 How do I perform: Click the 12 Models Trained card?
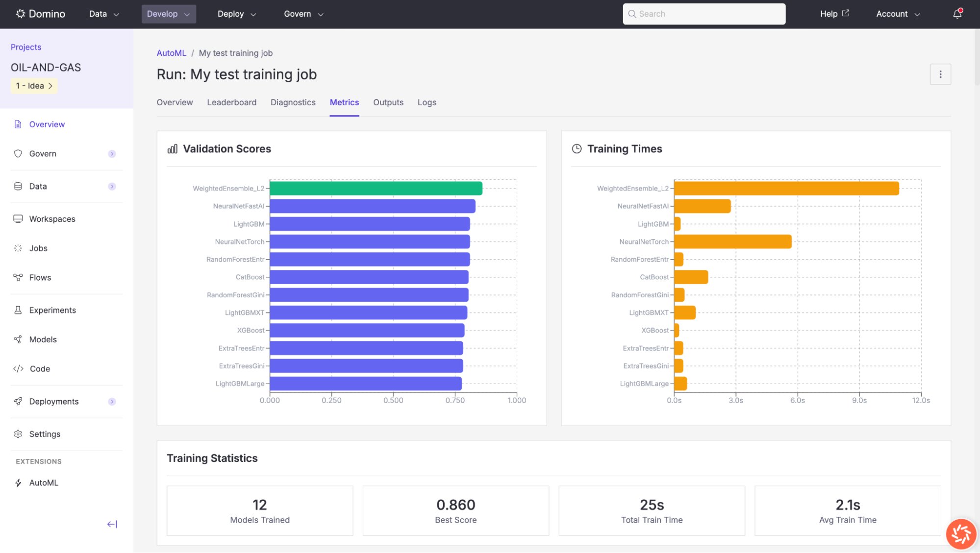pos(260,511)
